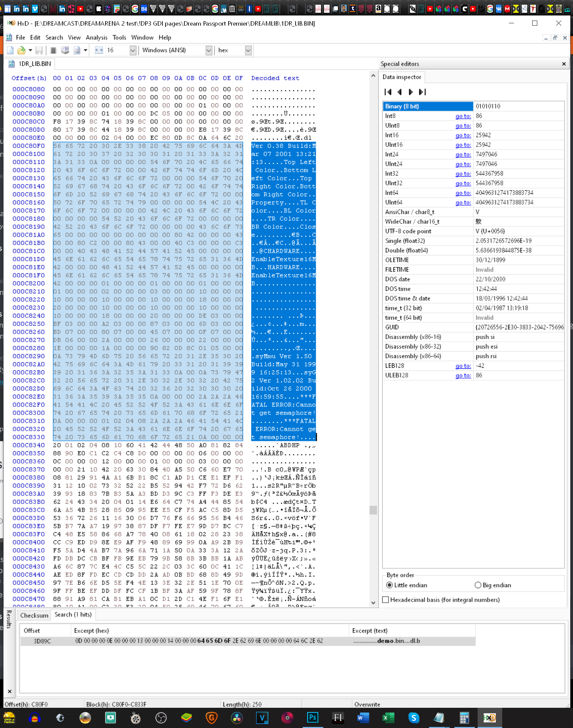Click the Excerpt (hex) column header

pyautogui.click(x=210, y=631)
